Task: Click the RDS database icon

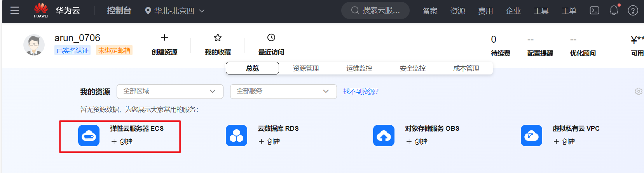Action: tap(236, 136)
